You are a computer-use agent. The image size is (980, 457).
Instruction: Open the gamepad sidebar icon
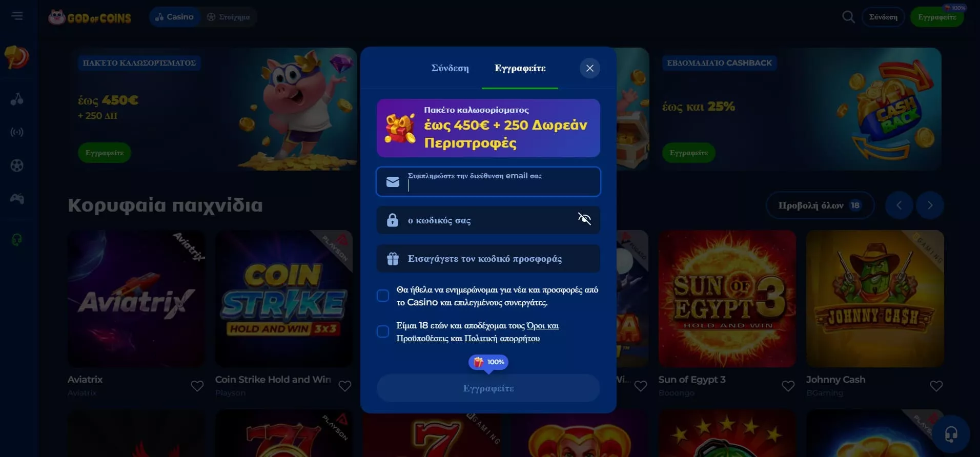pos(17,199)
